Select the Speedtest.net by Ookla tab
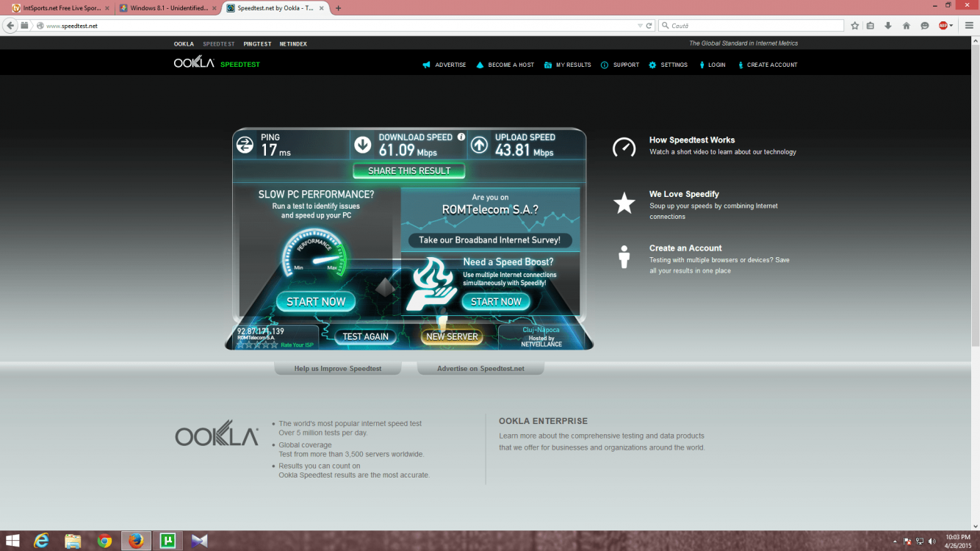Image resolution: width=980 pixels, height=551 pixels. (275, 8)
